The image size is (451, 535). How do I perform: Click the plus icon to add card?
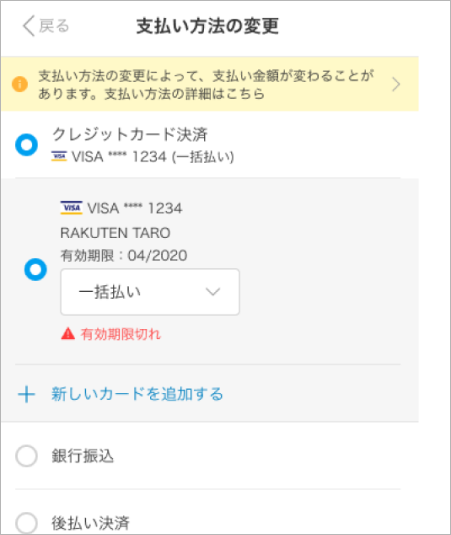point(27,394)
